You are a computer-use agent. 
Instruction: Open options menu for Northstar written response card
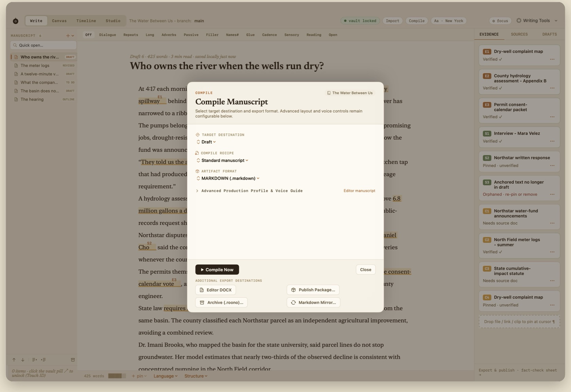[x=552, y=166]
